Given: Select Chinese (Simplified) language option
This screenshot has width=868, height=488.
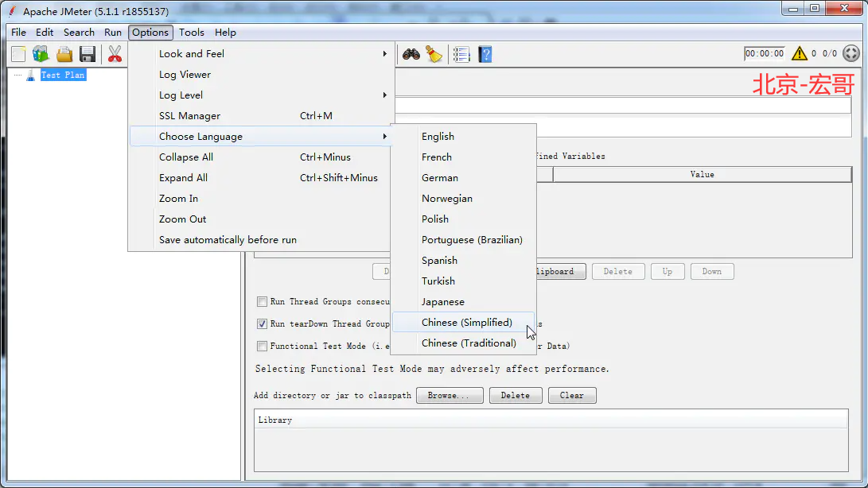Looking at the screenshot, I should 463,322.
